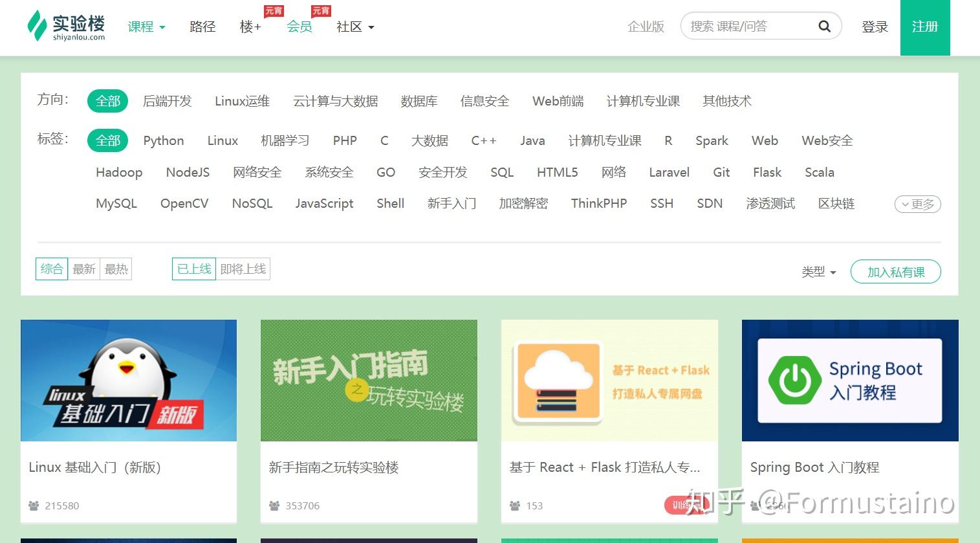Select 全部 in the 方向 filter
Viewport: 980px width, 543px height.
pos(108,101)
